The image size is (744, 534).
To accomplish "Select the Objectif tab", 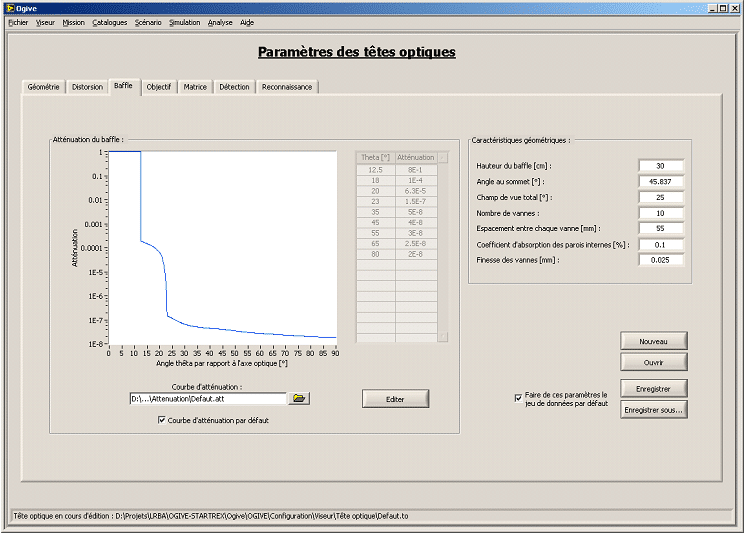I will pyautogui.click(x=158, y=87).
